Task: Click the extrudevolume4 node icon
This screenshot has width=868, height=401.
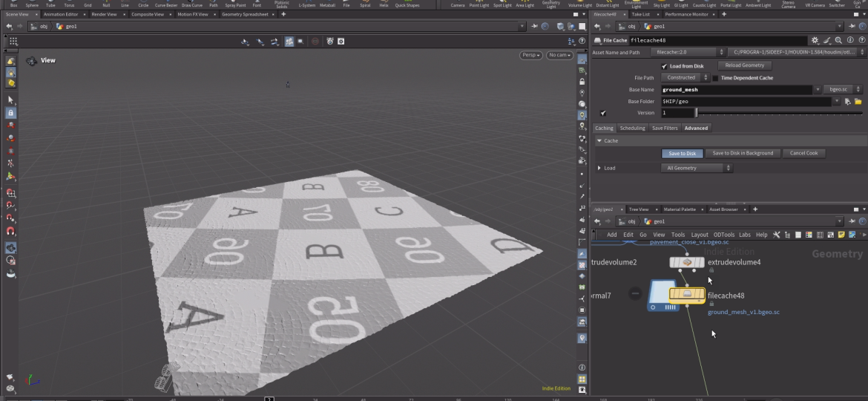Action: [687, 262]
